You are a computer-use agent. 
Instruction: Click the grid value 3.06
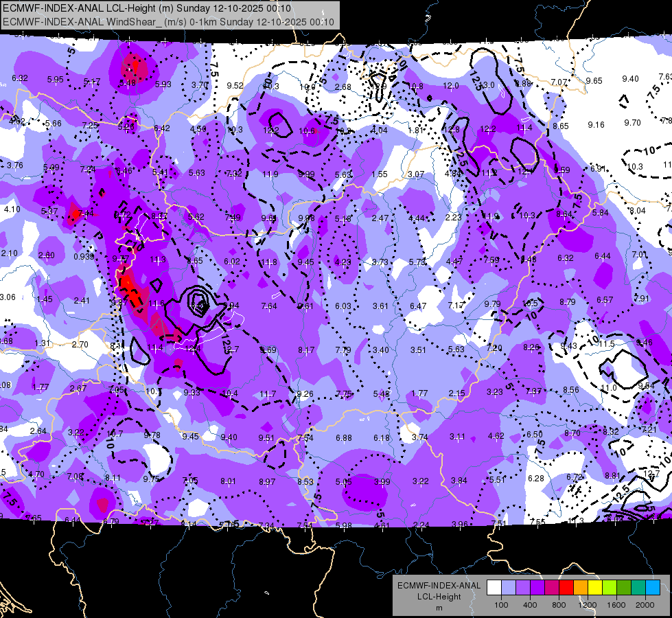pos(8,297)
